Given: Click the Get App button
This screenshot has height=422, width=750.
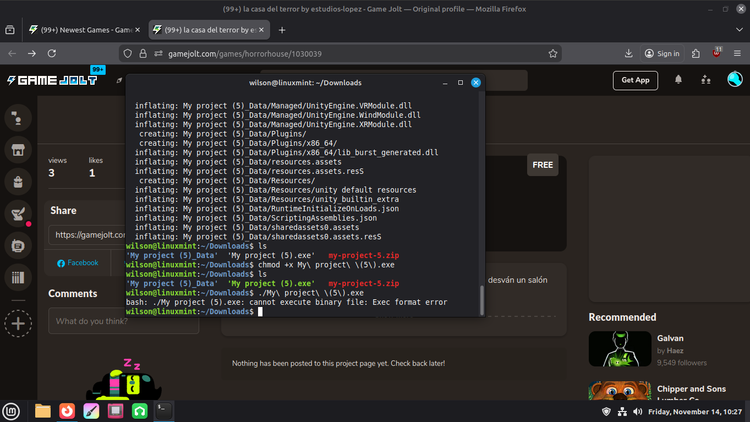Looking at the screenshot, I should pyautogui.click(x=635, y=80).
